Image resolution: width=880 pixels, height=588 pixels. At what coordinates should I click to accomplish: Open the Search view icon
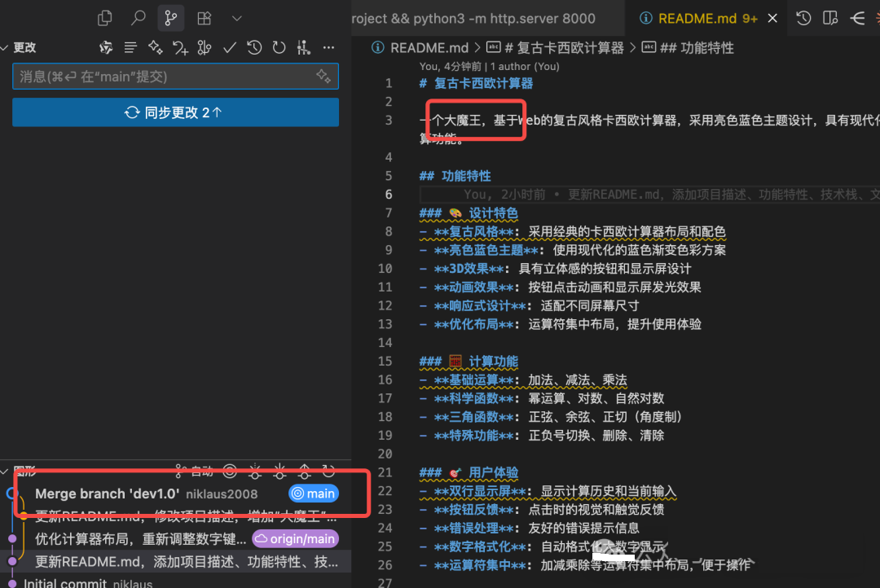(138, 19)
